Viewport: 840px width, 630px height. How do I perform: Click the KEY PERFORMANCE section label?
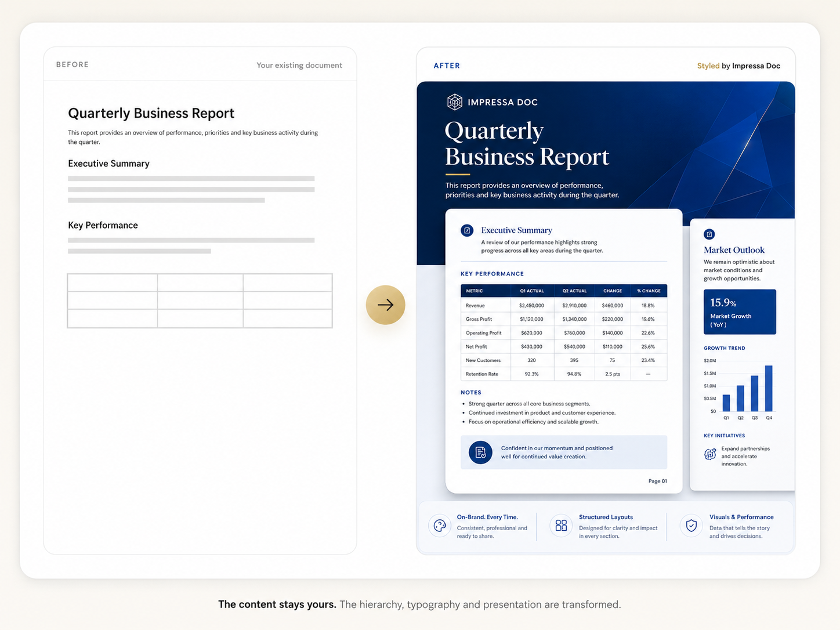pos(492,274)
